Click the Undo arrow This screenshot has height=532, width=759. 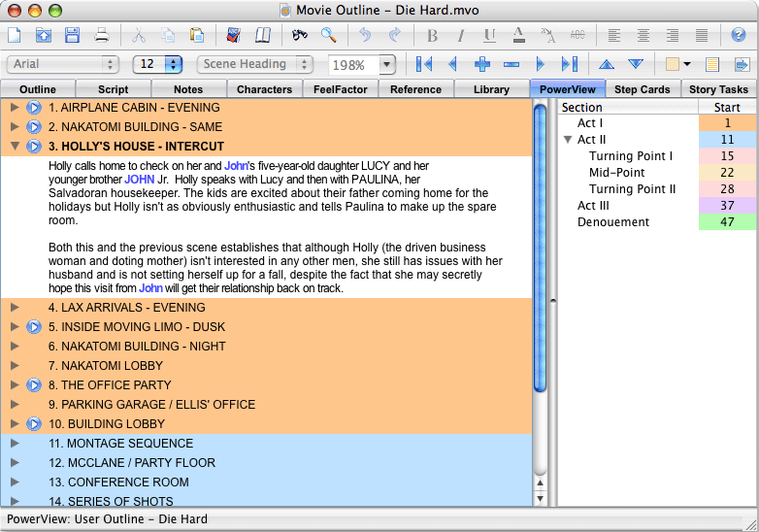click(365, 35)
